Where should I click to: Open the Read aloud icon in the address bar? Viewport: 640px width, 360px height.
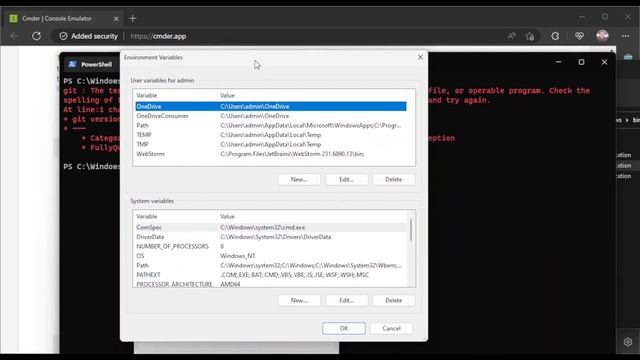511,36
